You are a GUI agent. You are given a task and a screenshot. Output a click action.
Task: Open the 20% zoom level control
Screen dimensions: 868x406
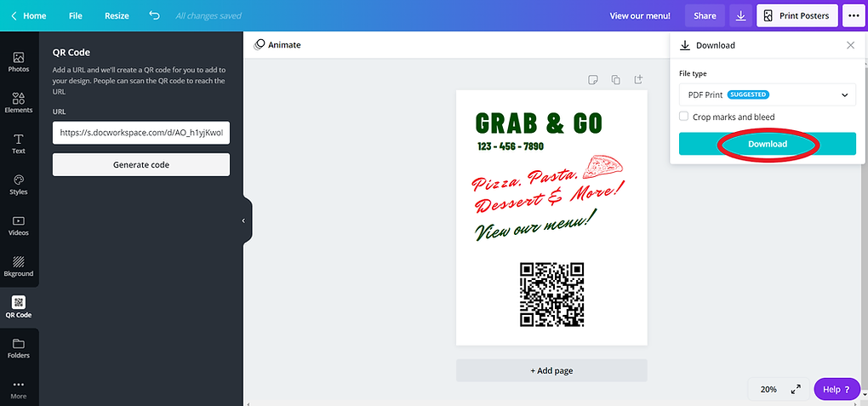click(x=768, y=389)
